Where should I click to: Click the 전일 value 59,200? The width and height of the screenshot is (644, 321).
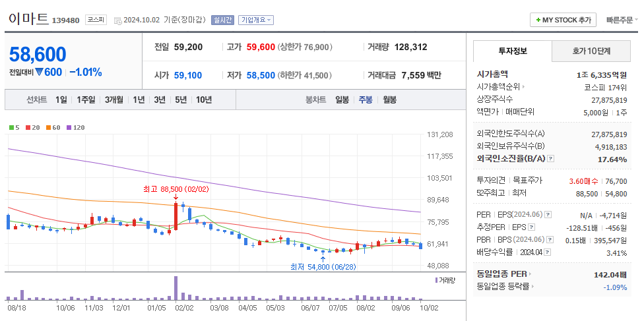[188, 47]
